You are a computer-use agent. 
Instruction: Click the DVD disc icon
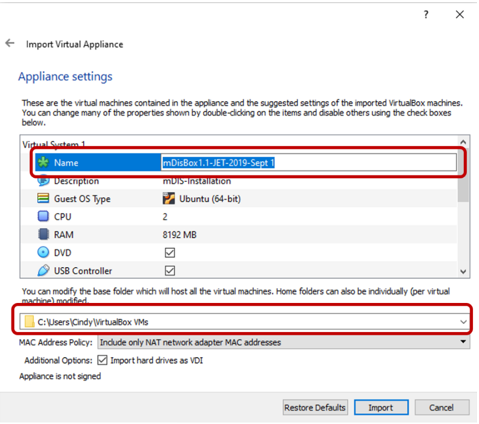click(x=43, y=252)
